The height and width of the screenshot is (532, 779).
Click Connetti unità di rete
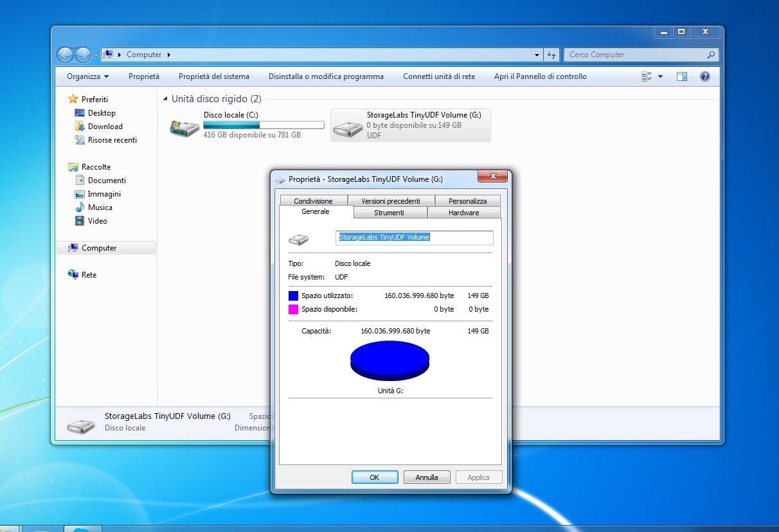point(439,76)
